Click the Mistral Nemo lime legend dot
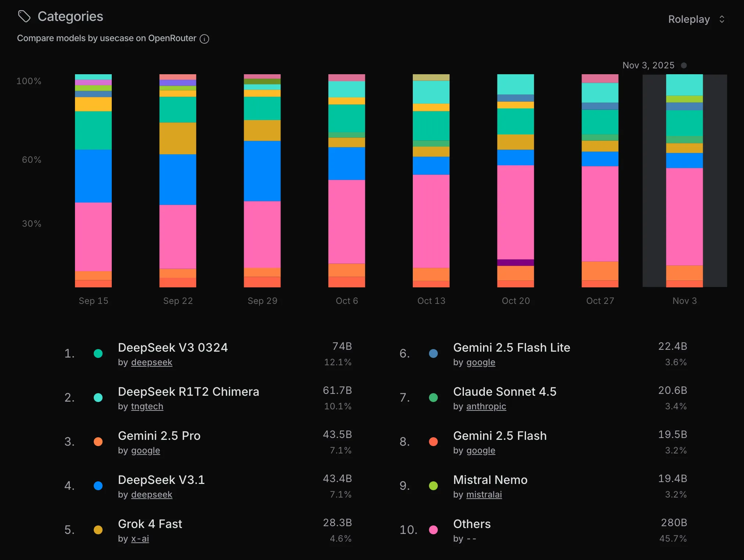The image size is (744, 560). [433, 486]
